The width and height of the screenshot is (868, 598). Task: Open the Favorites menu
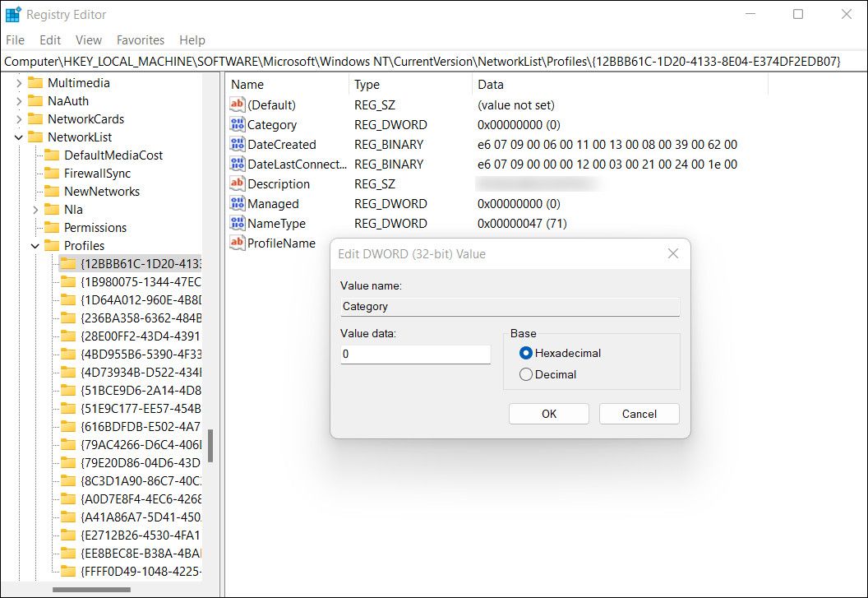(x=140, y=40)
